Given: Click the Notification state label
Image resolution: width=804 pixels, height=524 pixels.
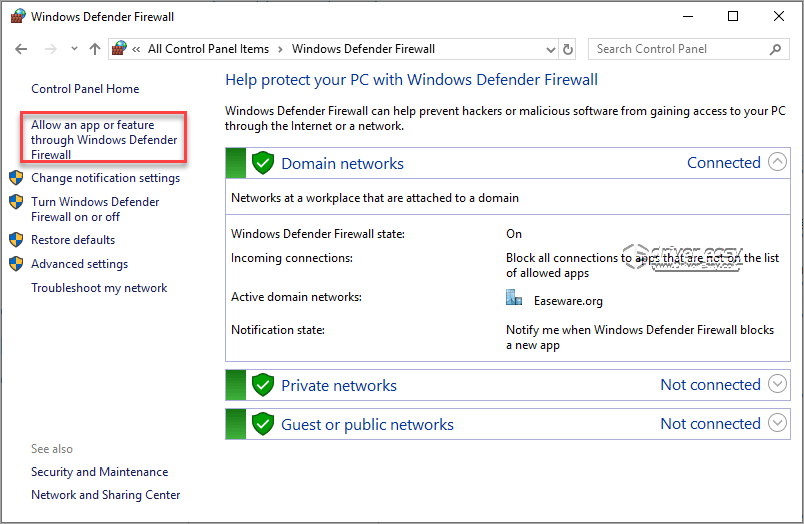Looking at the screenshot, I should click(278, 330).
